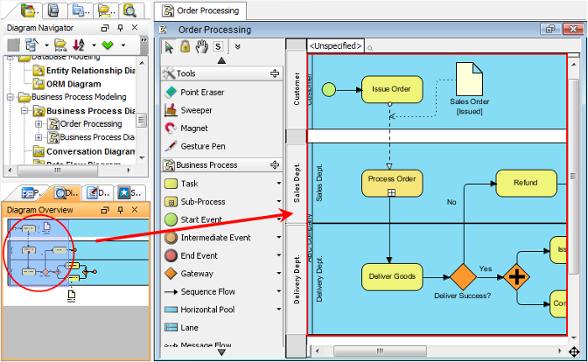Select the Sweeper tool
This screenshot has height=362, width=588.
pos(189,110)
